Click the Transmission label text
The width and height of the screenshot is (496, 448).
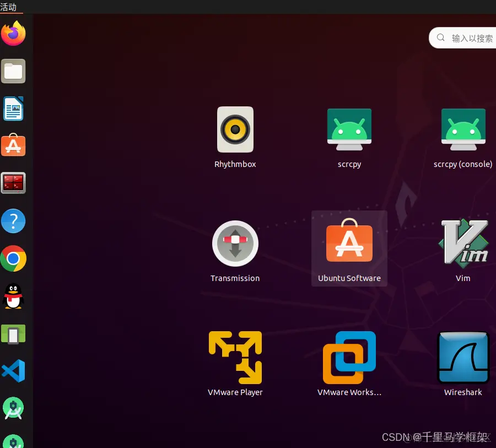click(235, 278)
